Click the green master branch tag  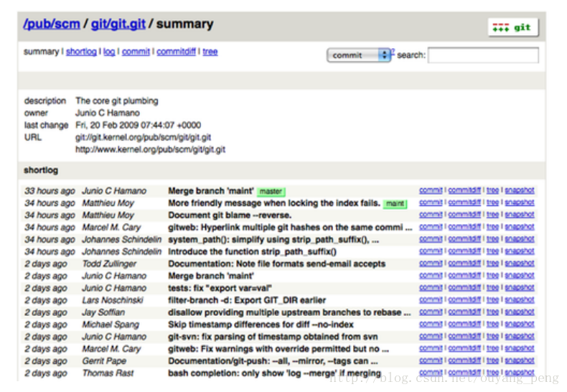click(x=271, y=191)
